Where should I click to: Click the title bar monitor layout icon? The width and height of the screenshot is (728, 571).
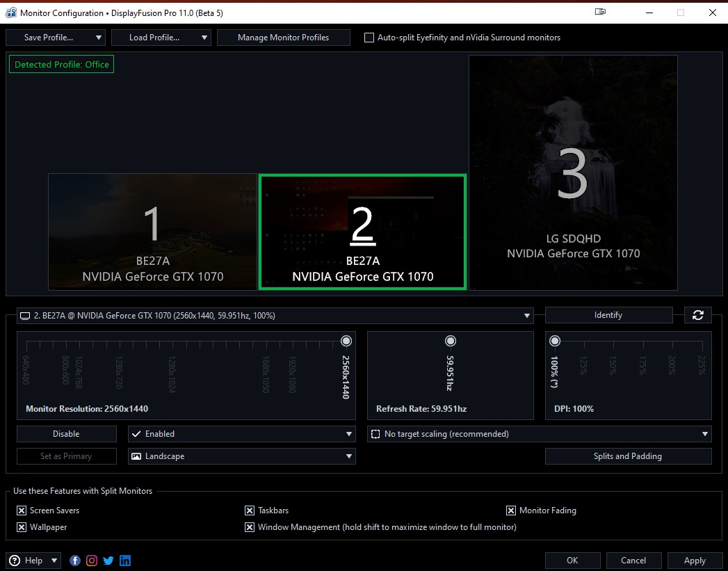click(x=601, y=12)
